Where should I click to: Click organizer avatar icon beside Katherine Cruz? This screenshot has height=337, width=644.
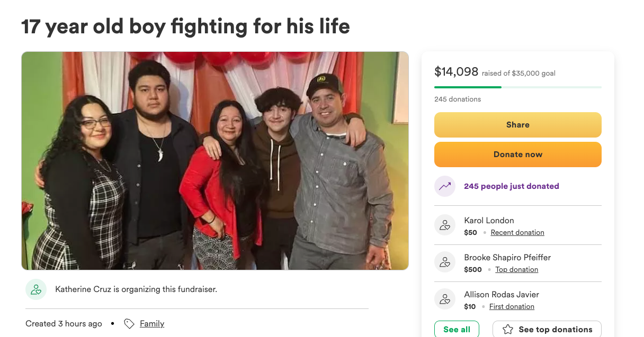coord(36,289)
